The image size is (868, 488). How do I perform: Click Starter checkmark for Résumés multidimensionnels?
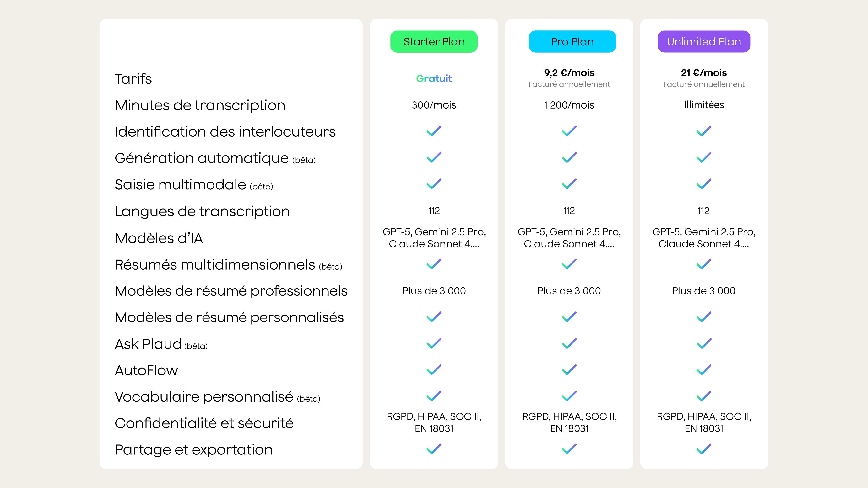[x=434, y=264]
